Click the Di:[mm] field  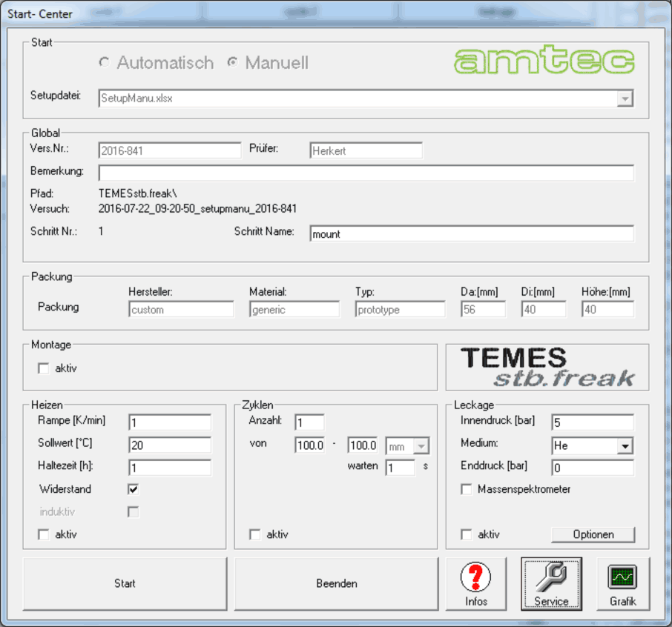[544, 310]
